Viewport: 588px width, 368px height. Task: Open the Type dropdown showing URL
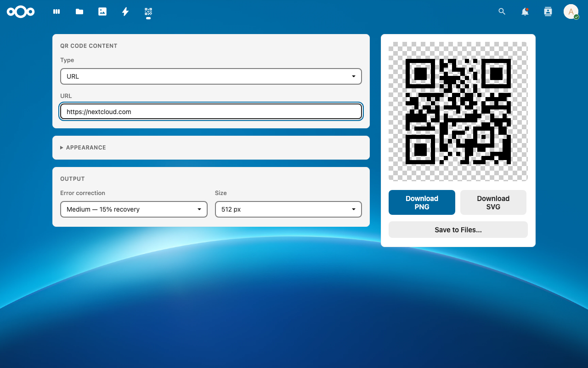(x=211, y=76)
